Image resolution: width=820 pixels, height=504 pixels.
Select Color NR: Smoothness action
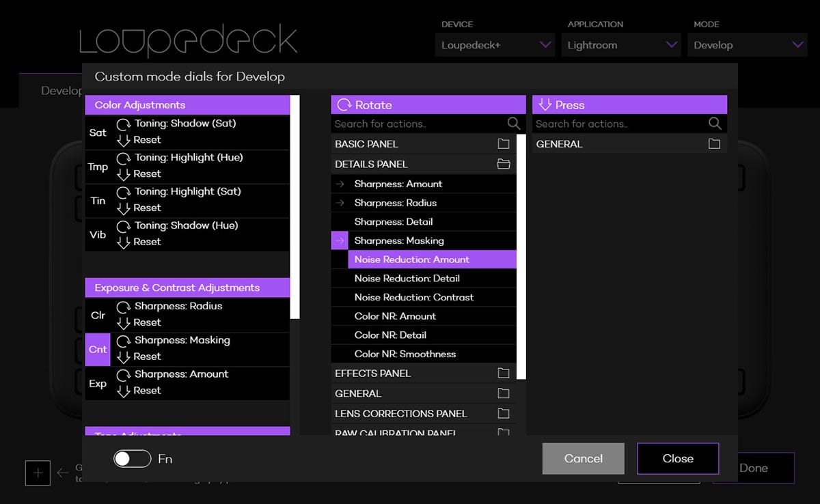pyautogui.click(x=424, y=354)
